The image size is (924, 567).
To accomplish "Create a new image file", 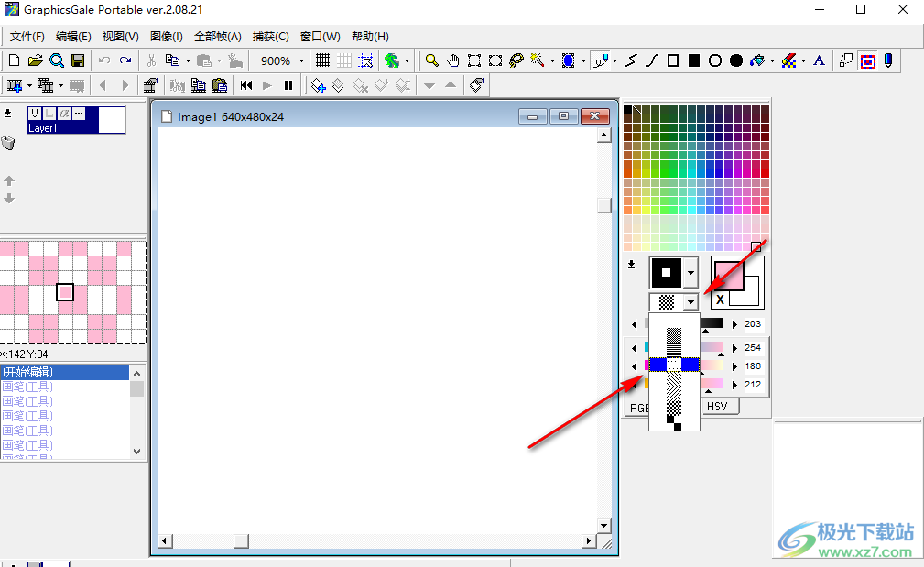I will 14,60.
